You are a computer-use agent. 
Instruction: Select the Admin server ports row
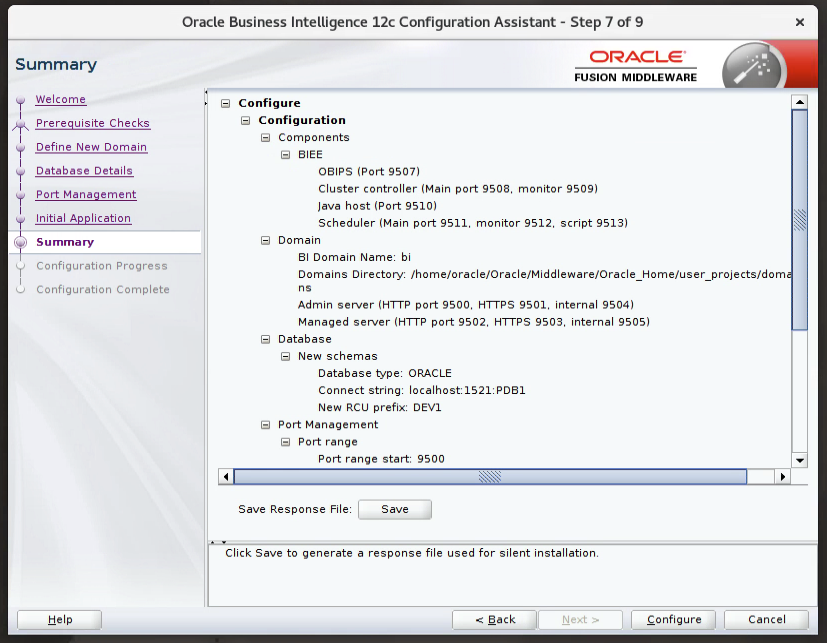466,305
